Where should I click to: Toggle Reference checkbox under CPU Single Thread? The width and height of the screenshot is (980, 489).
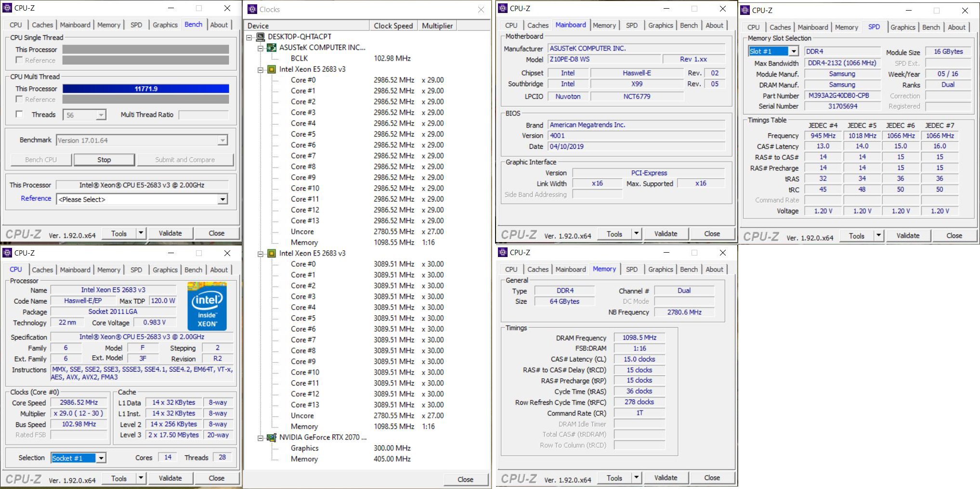[x=19, y=60]
